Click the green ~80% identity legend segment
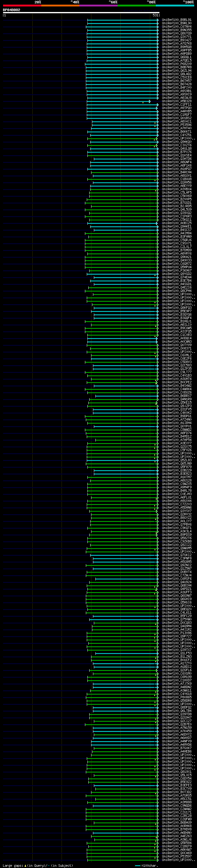Image resolution: width=197 pixels, height=868 pixels. pyautogui.click(x=137, y=6)
